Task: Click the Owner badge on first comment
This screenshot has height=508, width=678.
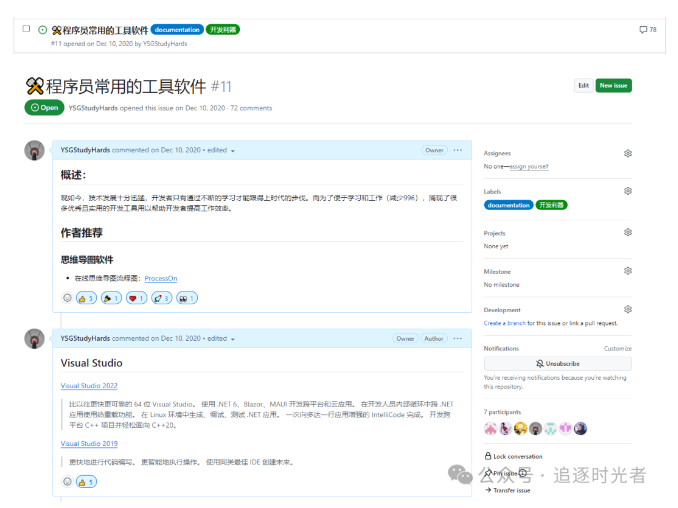Action: 434,150
